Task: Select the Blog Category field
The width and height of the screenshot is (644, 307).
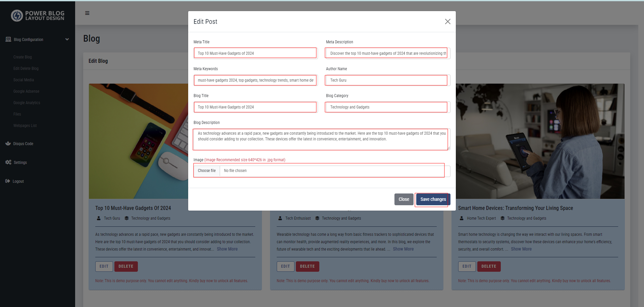Action: (387, 107)
